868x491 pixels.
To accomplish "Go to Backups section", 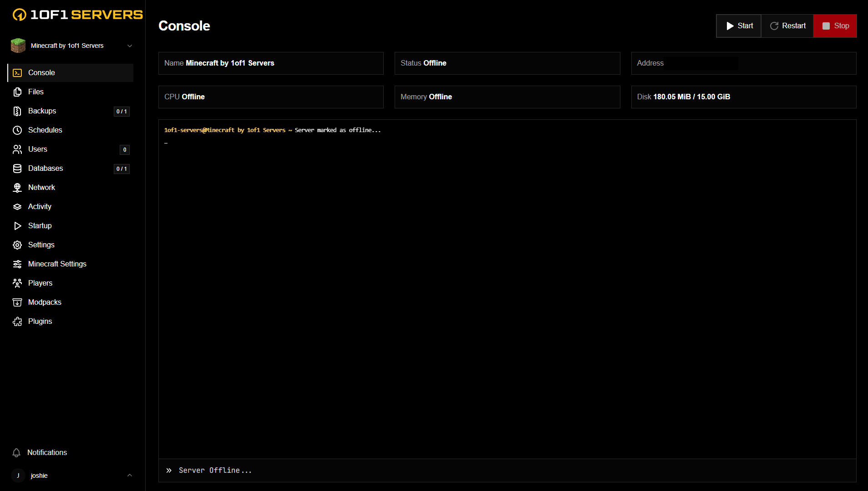I will (x=71, y=111).
